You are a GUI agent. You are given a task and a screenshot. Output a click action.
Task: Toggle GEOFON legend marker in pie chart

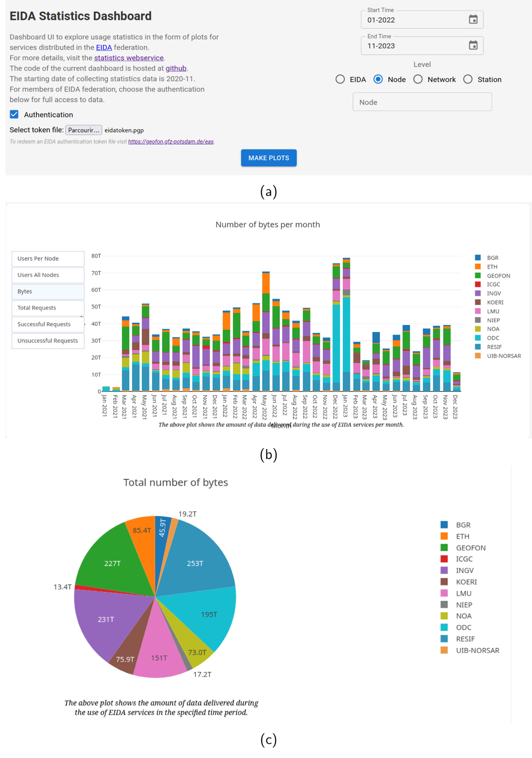coord(444,547)
